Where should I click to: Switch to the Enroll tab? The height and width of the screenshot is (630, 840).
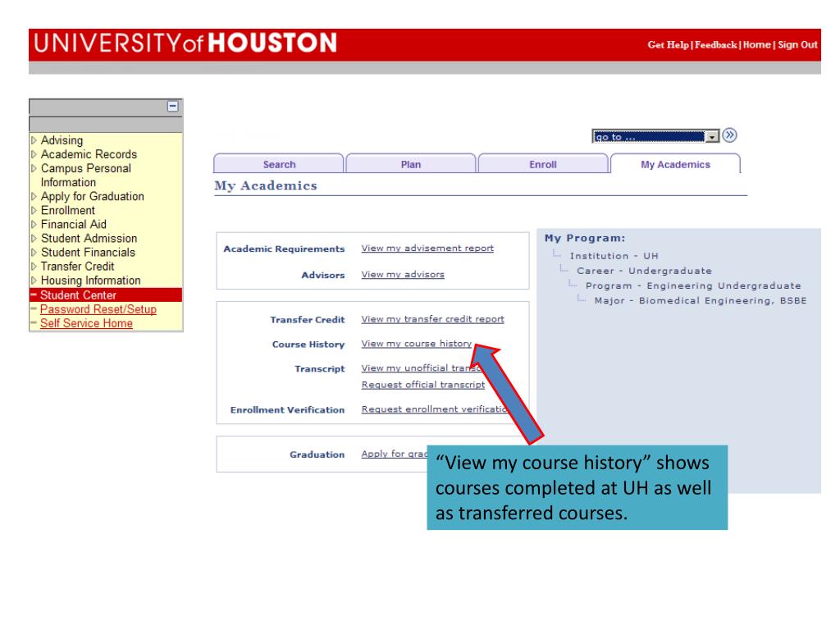tap(543, 164)
